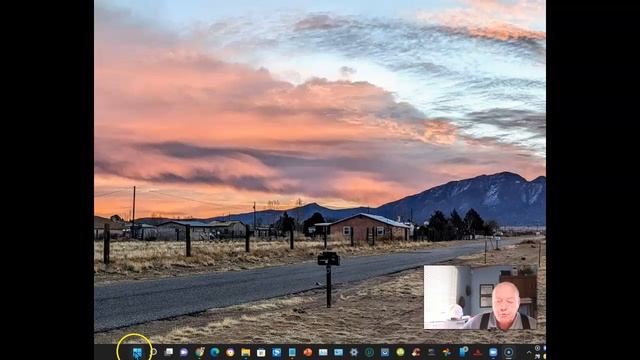
Task: Open the lime green circle taskbar icon
Action: [400, 352]
